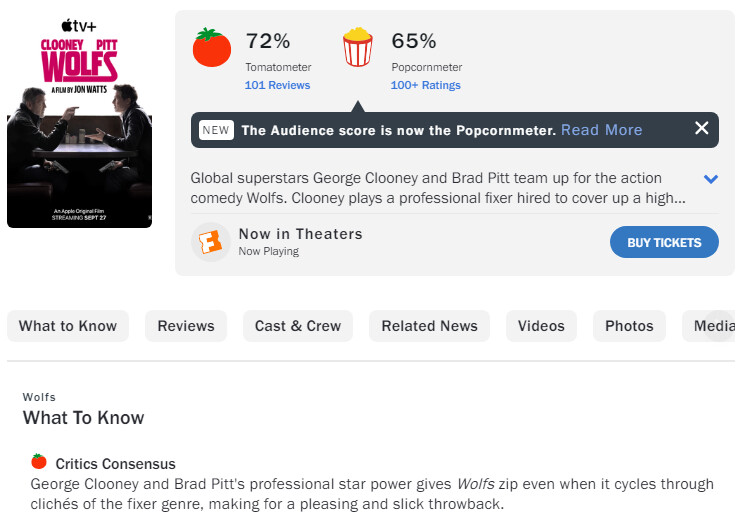Open the 100+ Ratings link
The image size is (751, 520).
point(425,85)
